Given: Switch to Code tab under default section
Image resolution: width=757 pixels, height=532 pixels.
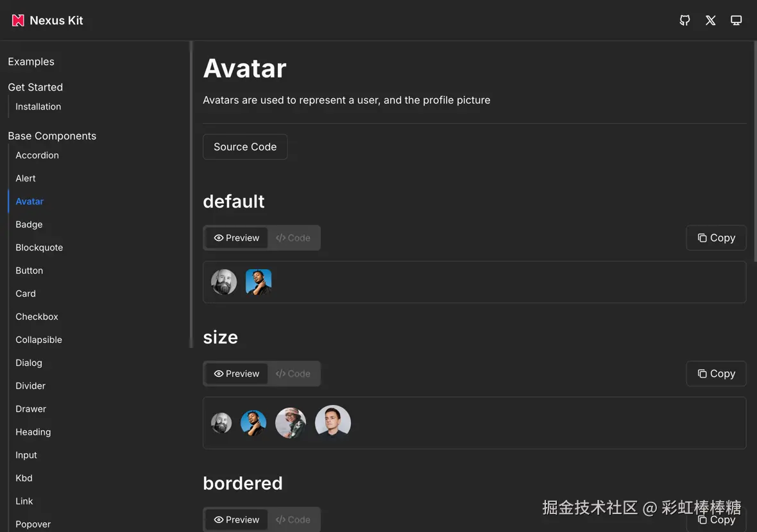Looking at the screenshot, I should point(293,238).
